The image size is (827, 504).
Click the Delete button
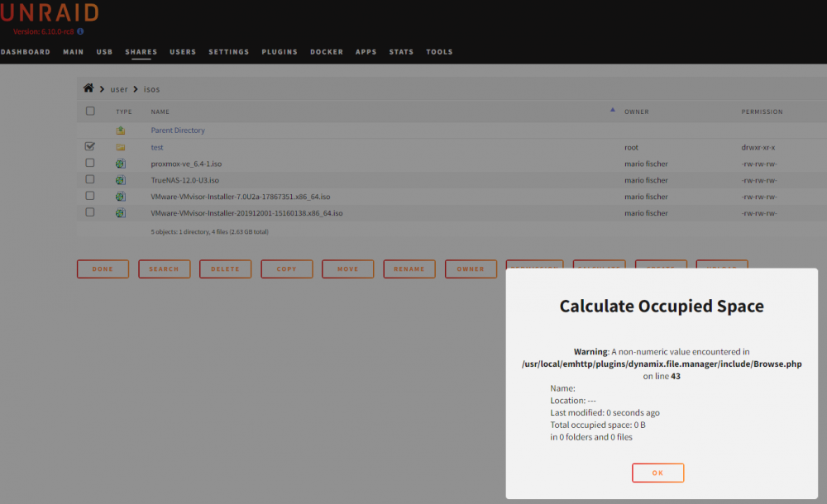coord(225,269)
